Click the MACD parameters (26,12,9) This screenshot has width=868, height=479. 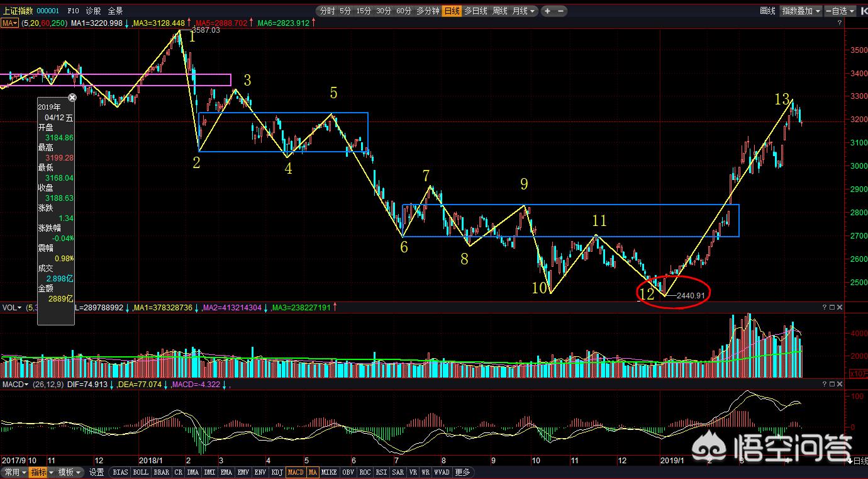48,384
